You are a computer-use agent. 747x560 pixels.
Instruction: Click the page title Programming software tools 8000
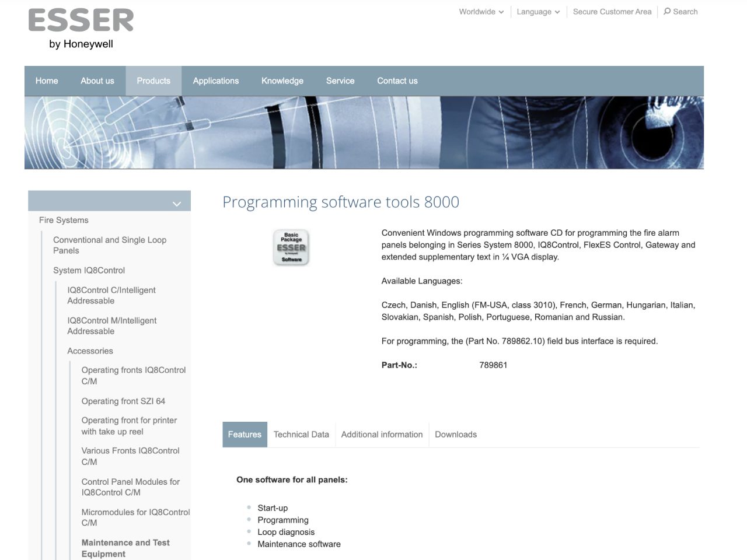click(341, 202)
